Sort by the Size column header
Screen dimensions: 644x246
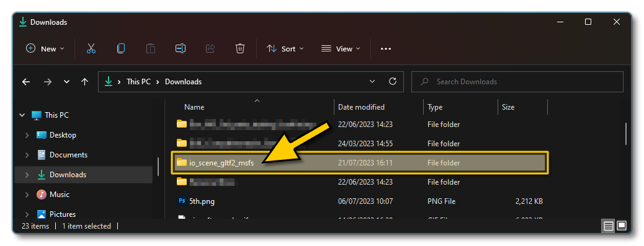tap(508, 107)
